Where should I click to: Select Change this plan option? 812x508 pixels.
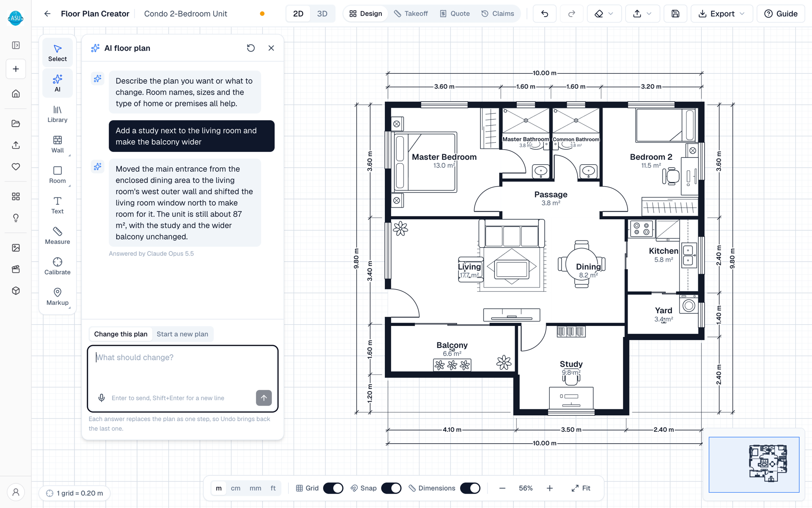pos(121,334)
